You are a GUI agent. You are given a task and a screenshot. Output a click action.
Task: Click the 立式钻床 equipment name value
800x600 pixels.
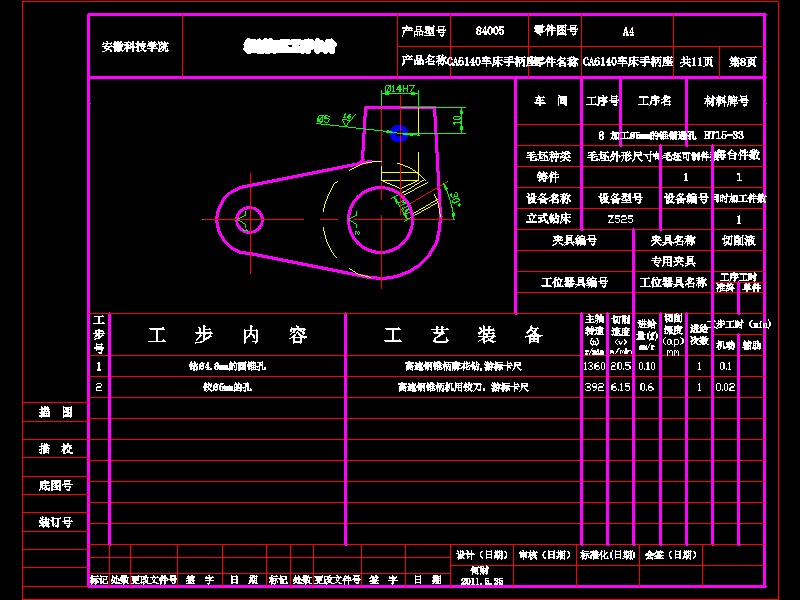click(x=548, y=219)
